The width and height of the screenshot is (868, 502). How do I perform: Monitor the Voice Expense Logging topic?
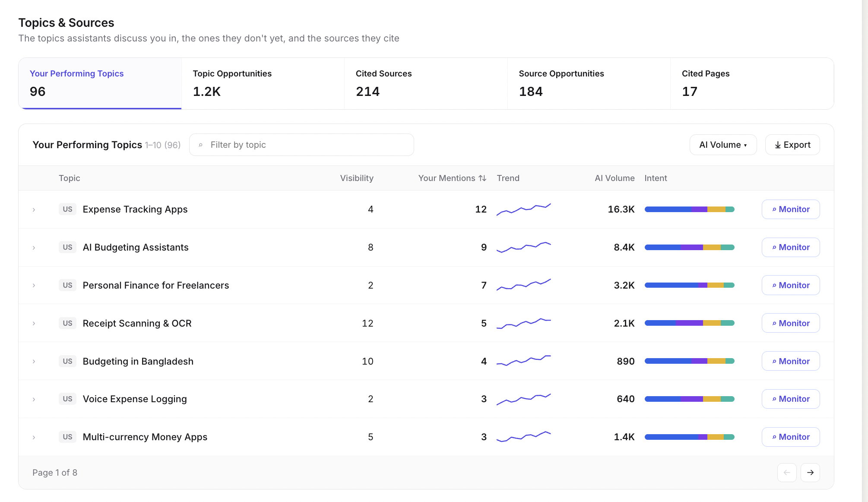point(791,399)
